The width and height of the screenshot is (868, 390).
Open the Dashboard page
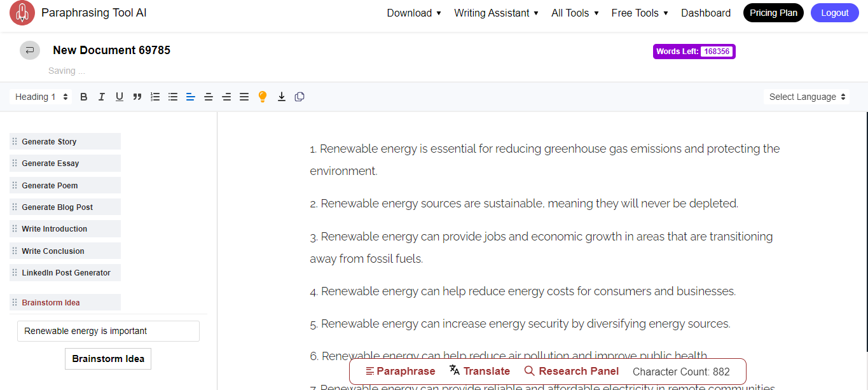point(706,13)
